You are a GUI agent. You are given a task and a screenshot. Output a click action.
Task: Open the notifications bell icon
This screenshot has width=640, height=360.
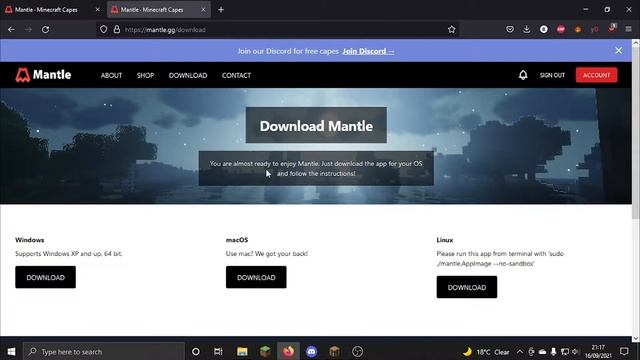tap(523, 75)
